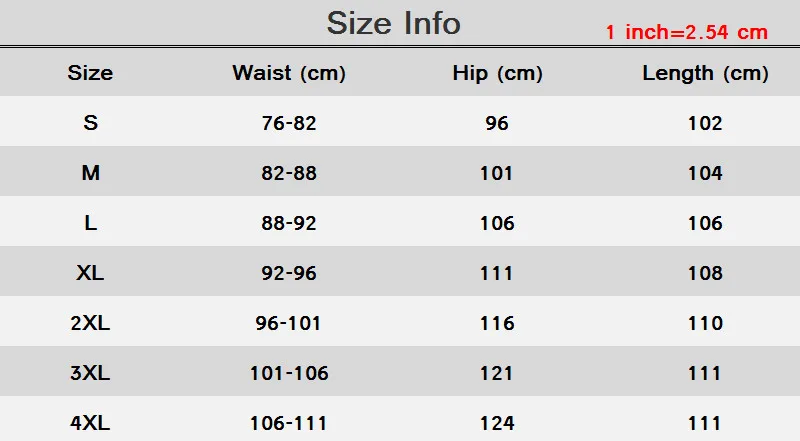This screenshot has width=800, height=441.
Task: Select the Hip (cm) column header
Action: [497, 74]
